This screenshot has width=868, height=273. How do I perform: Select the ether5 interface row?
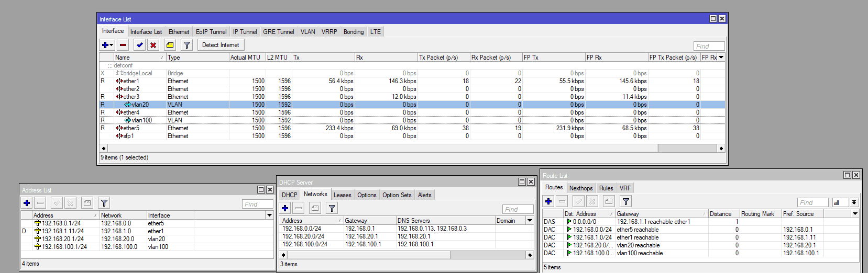pos(412,128)
